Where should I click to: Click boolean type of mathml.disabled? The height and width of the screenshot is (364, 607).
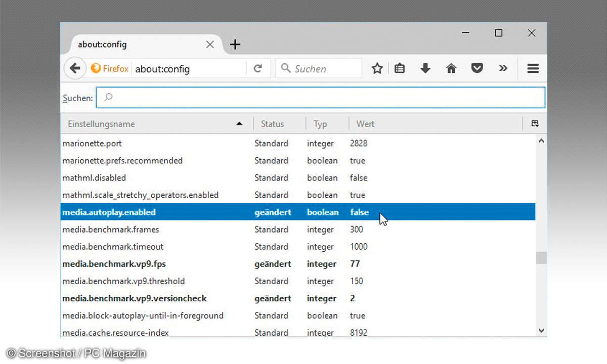pyautogui.click(x=322, y=178)
